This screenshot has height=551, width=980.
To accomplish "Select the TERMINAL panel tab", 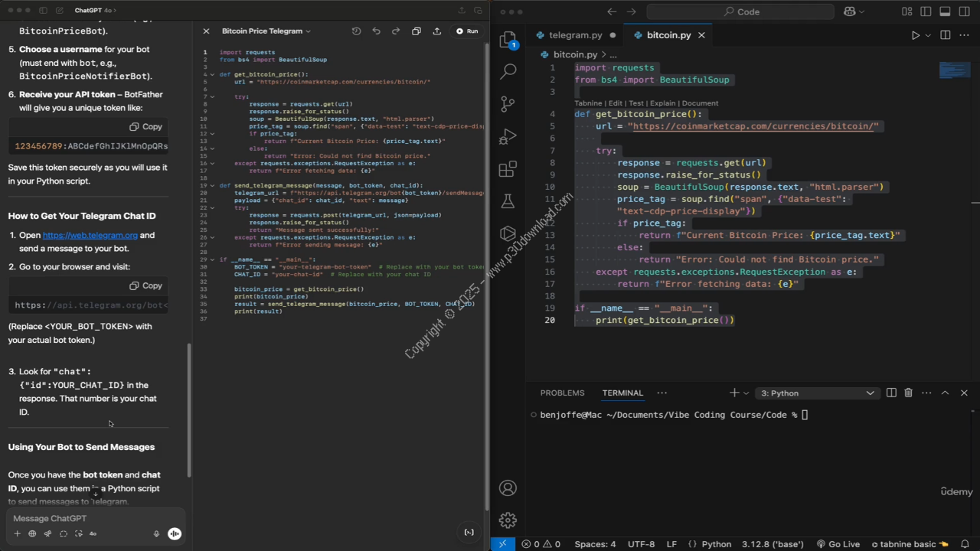I will point(622,393).
